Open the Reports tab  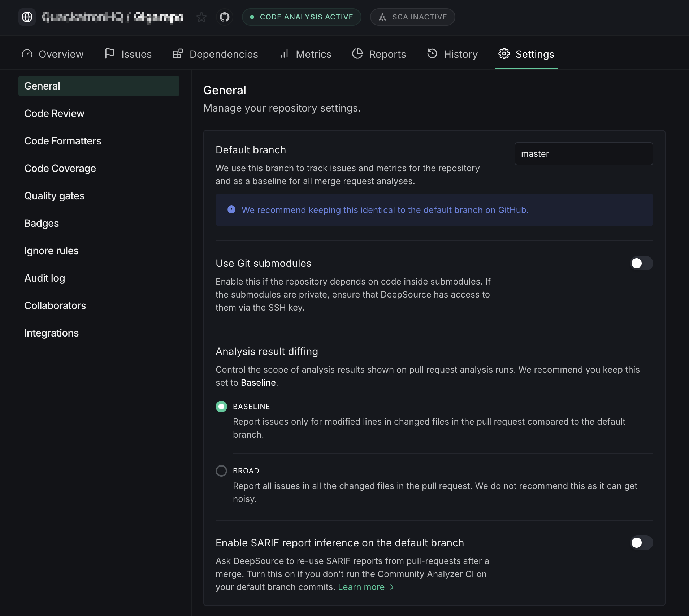379,54
